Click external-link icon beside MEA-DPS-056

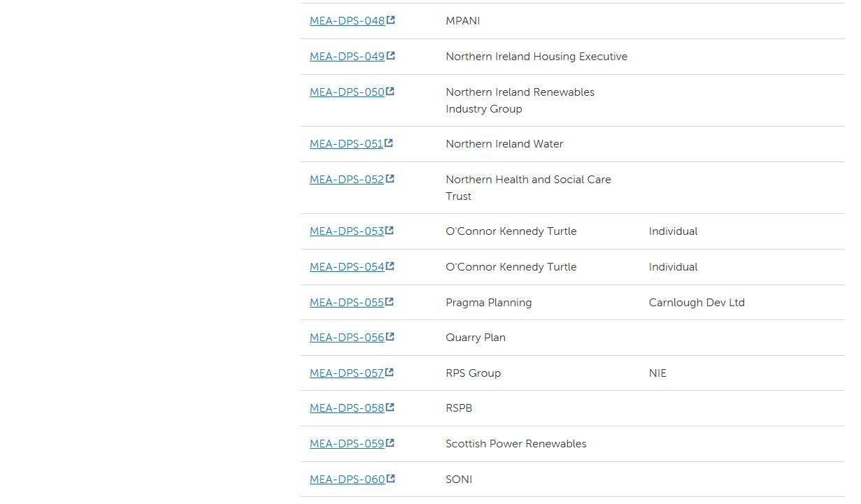[x=390, y=337]
